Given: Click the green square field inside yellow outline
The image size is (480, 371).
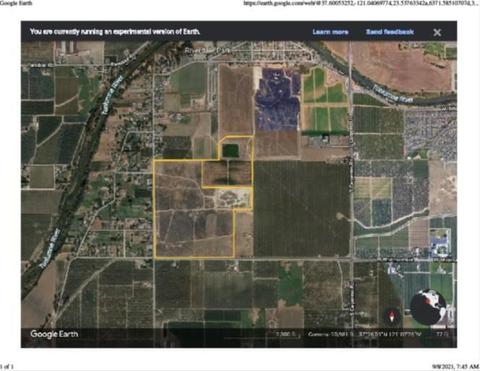Looking at the screenshot, I should [x=230, y=151].
